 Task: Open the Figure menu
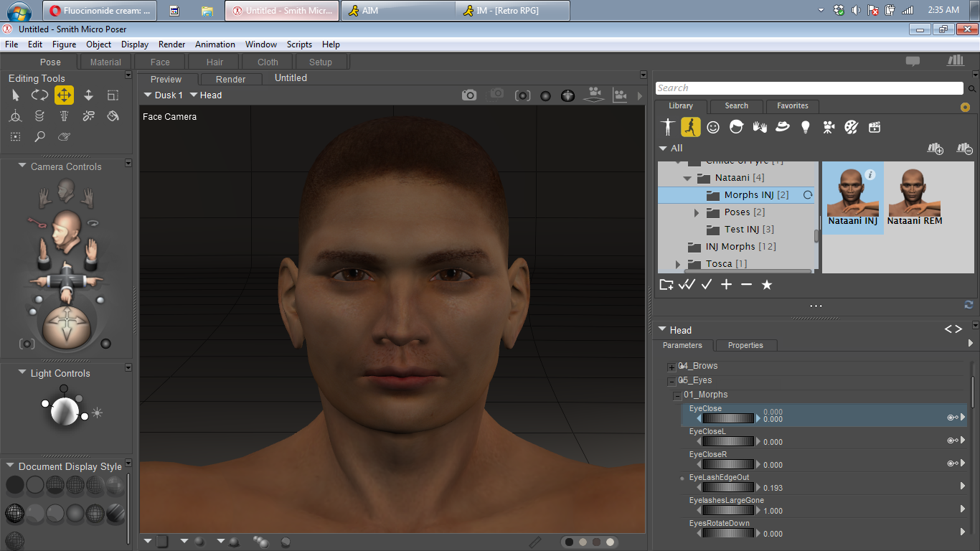64,44
